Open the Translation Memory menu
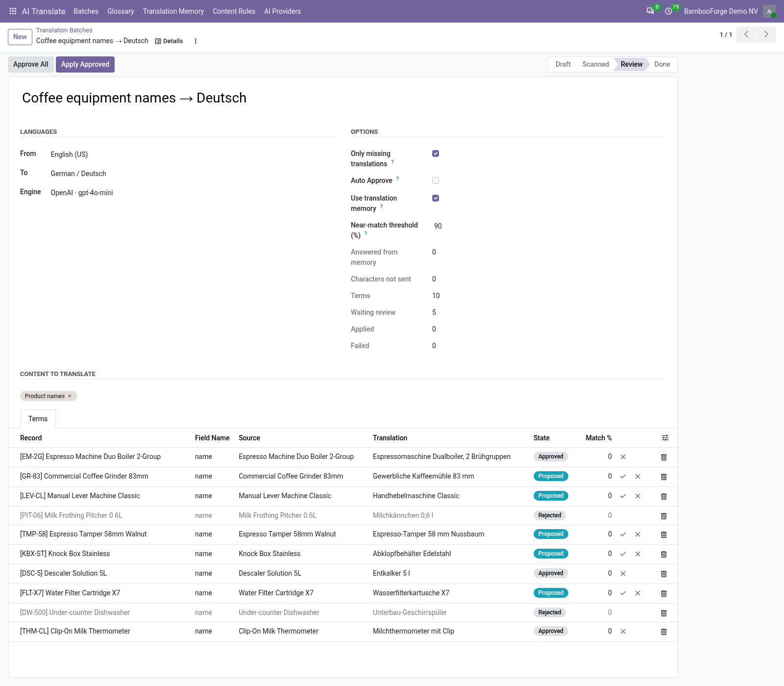 [173, 11]
